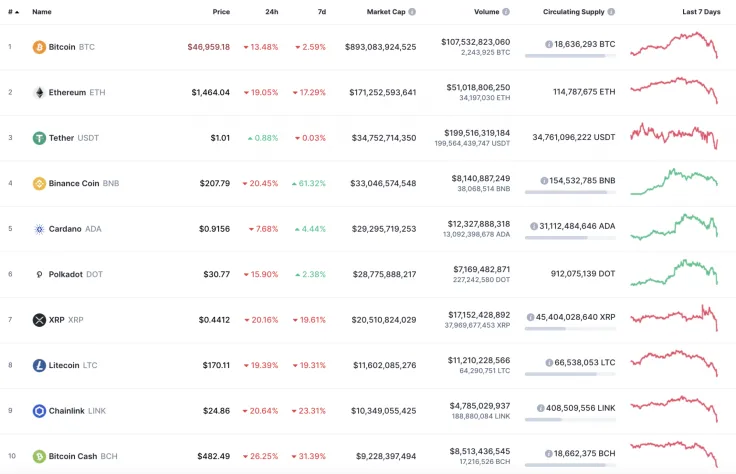This screenshot has height=474, width=736.
Task: Sort by the 24h change header
Action: (x=272, y=12)
